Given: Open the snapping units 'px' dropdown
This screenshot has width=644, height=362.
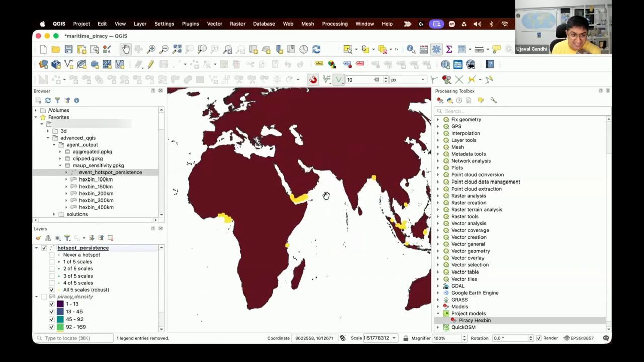Looking at the screenshot, I should (x=409, y=80).
